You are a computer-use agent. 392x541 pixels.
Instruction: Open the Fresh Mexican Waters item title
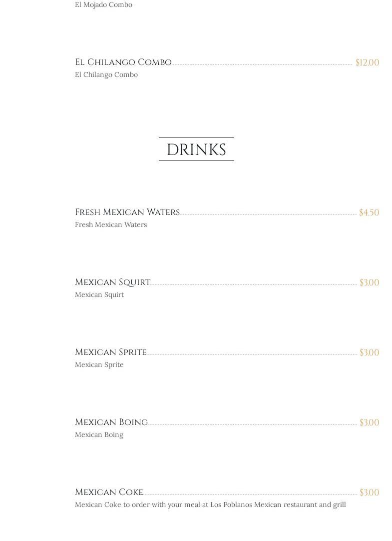click(127, 212)
